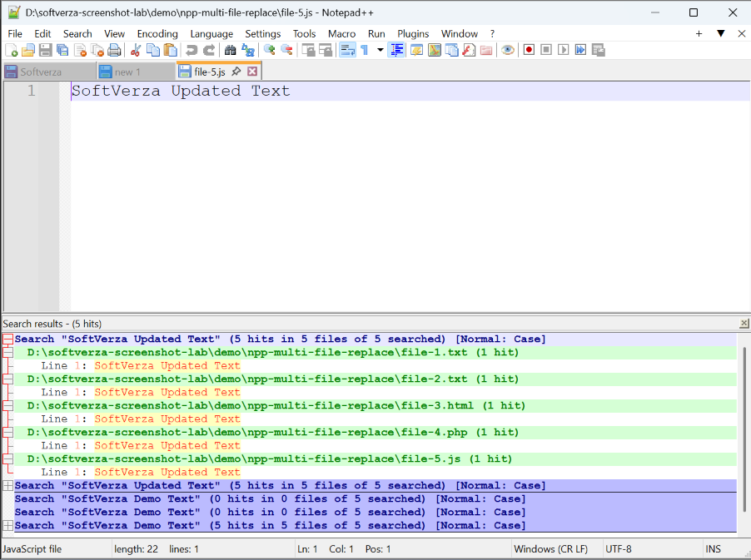Toggle the Show Indent Guide button

396,50
